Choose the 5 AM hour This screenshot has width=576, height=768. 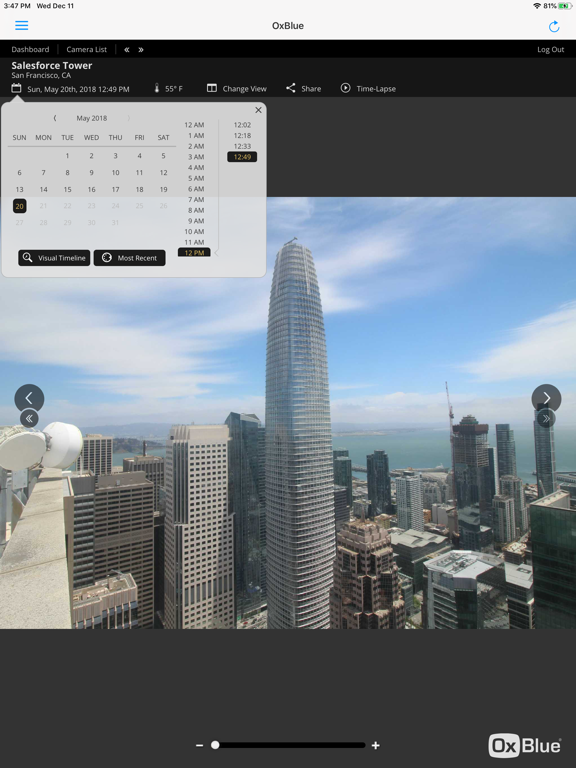tap(196, 178)
